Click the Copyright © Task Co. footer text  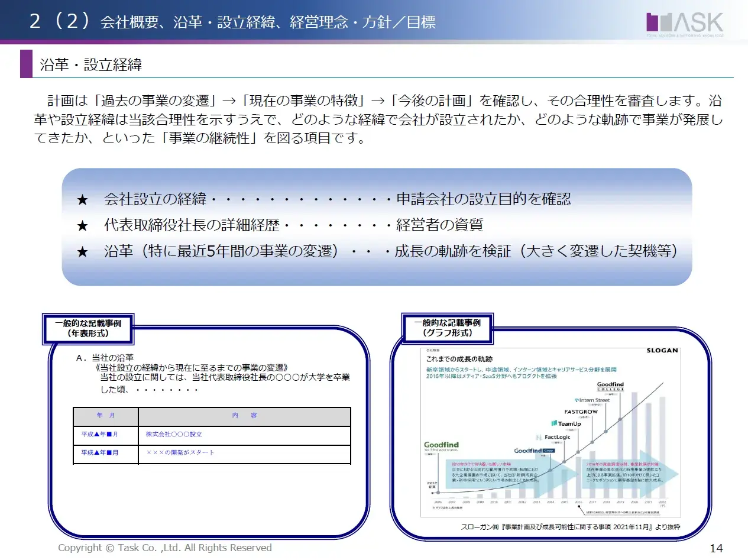click(x=165, y=548)
